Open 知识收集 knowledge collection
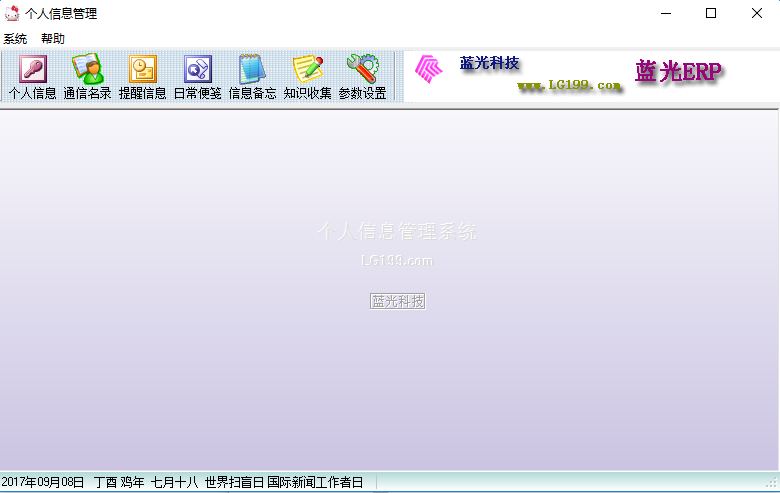780x493 pixels. tap(307, 77)
